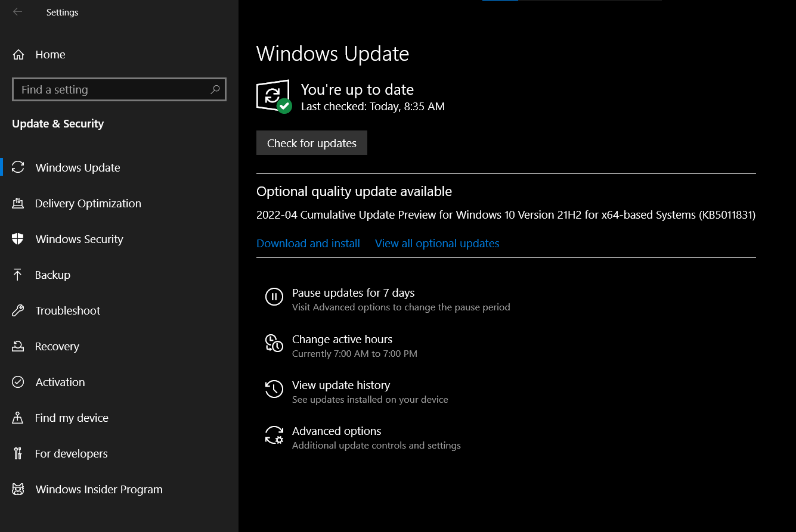Click Pause updates for 7 days

[353, 293]
